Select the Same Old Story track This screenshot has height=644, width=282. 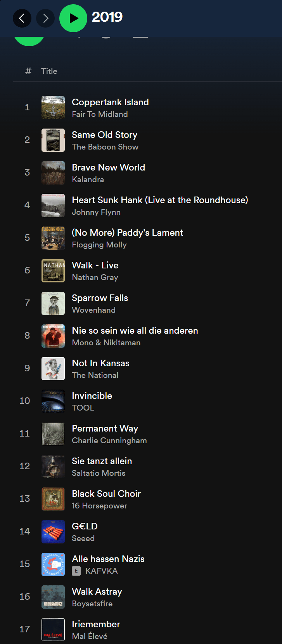click(104, 135)
